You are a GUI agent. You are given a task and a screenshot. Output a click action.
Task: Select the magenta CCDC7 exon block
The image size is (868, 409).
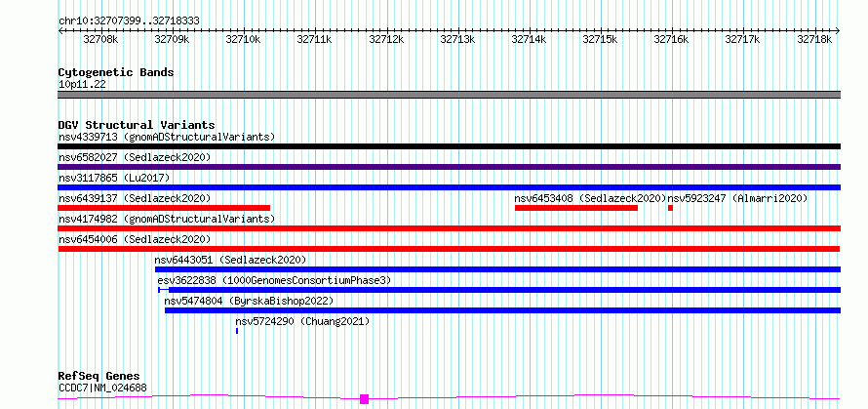point(364,399)
